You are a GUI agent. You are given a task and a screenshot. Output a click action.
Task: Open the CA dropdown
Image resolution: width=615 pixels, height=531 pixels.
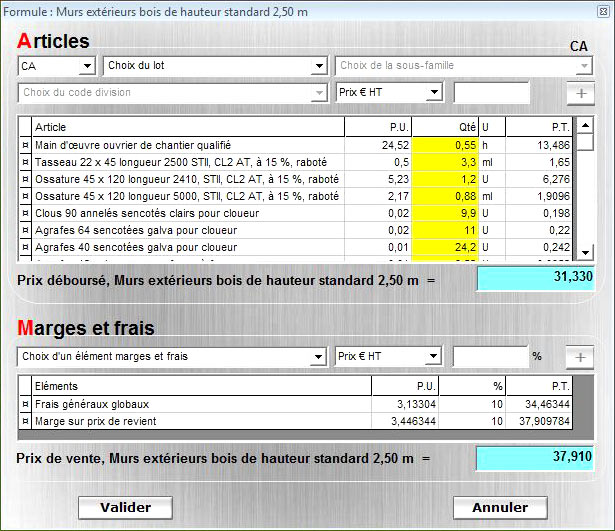[x=87, y=66]
